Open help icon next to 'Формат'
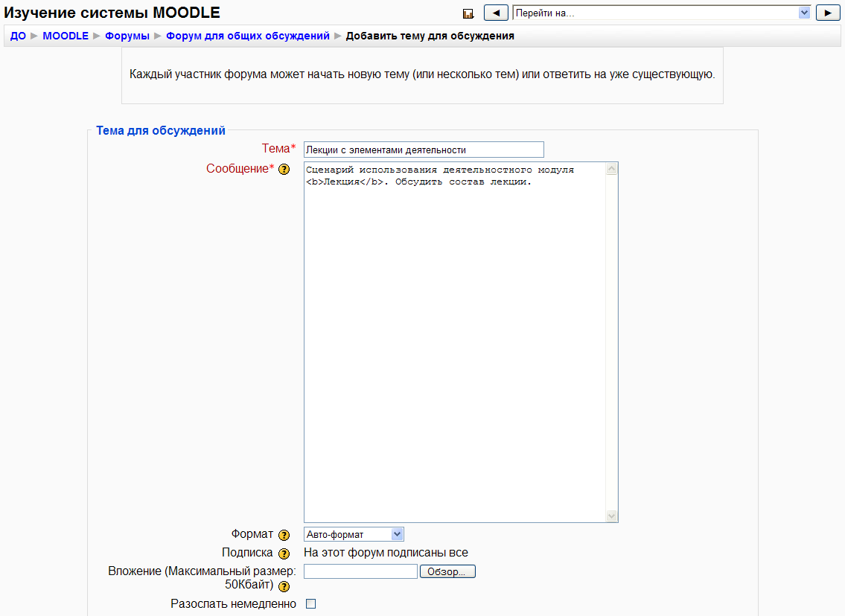Image resolution: width=845 pixels, height=616 pixels. pyautogui.click(x=284, y=535)
